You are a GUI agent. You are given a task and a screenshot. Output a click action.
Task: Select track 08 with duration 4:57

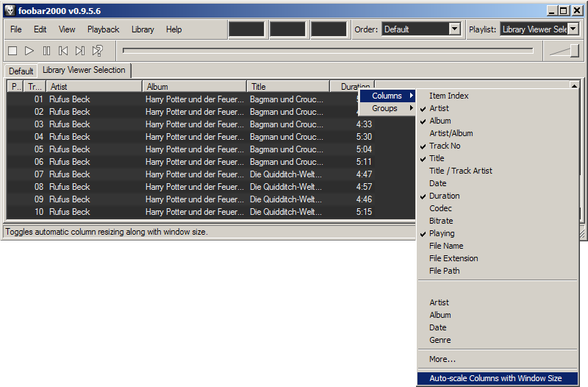click(190, 187)
